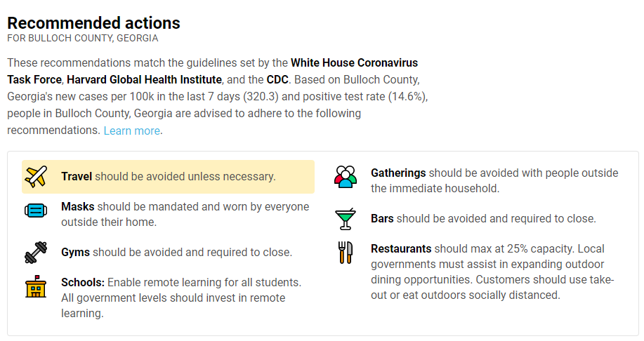The image size is (644, 341).
Task: Select the For Bulloch County, Georgia subtitle
Action: pyautogui.click(x=83, y=38)
